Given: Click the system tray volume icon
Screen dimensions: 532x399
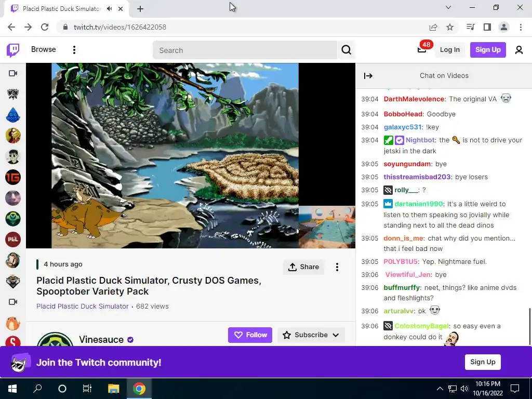Looking at the screenshot, I should click(x=464, y=389).
